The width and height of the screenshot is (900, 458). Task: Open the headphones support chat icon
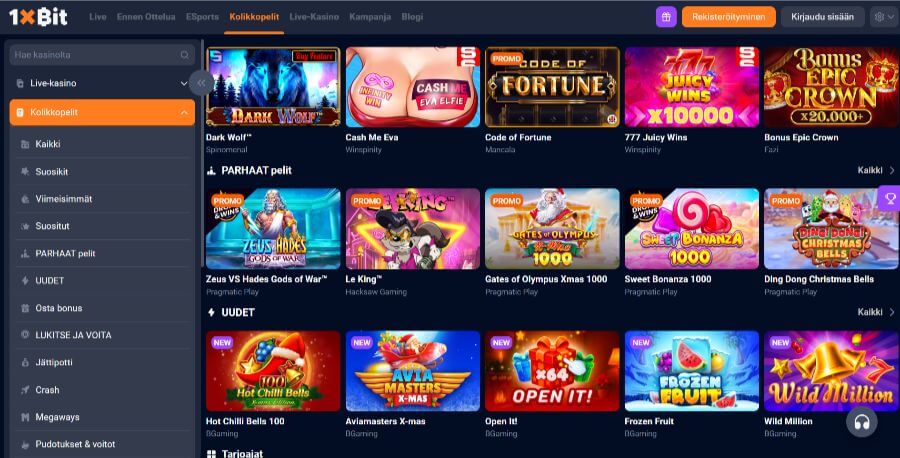pyautogui.click(x=862, y=422)
